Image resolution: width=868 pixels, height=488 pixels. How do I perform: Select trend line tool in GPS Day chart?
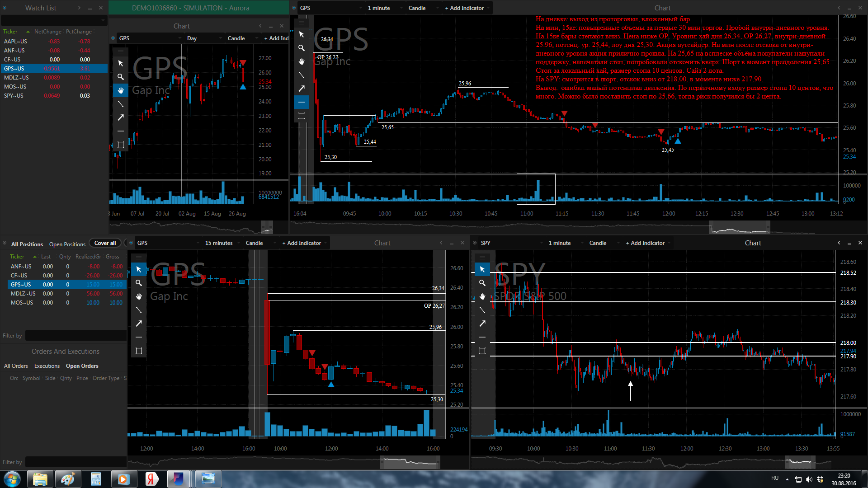click(121, 104)
